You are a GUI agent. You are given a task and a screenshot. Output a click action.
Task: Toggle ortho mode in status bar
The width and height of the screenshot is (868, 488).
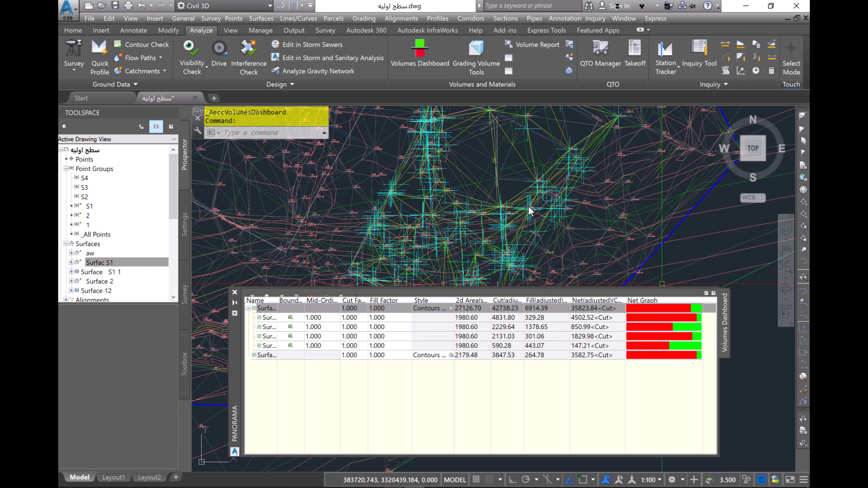pos(512,479)
